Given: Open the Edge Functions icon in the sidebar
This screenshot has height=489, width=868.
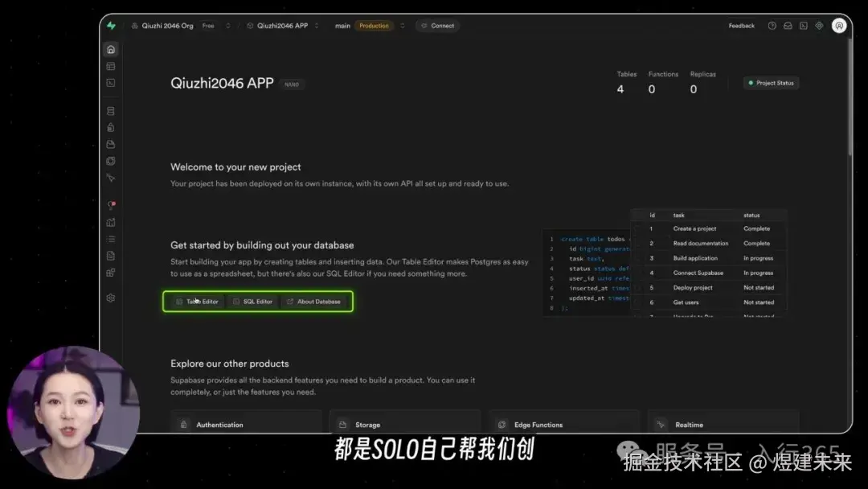Looking at the screenshot, I should 111,161.
